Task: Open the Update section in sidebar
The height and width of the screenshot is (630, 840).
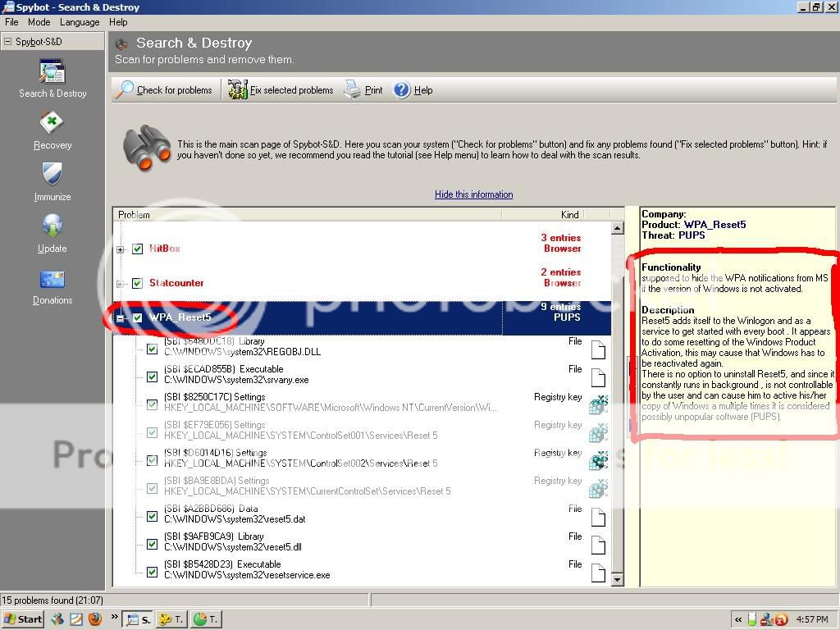Action: tap(52, 234)
